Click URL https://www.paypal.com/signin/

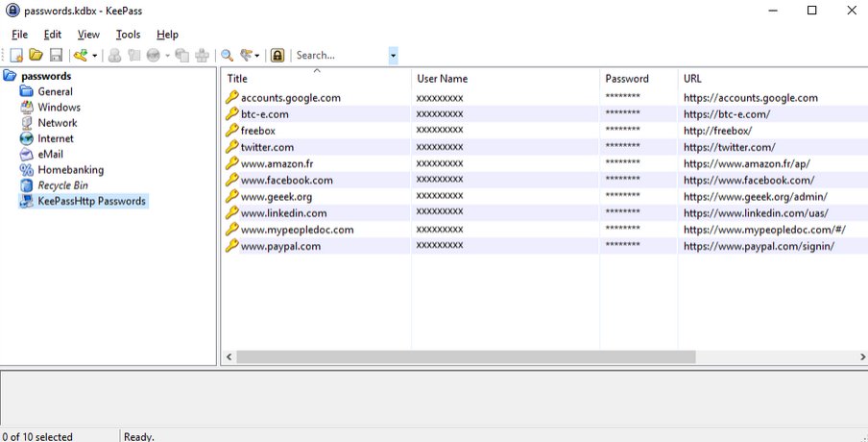click(759, 247)
